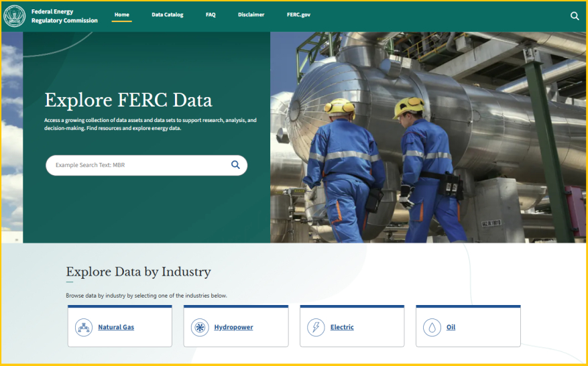Open the FAQ page
Viewport: 588px width, 366px height.
tap(211, 15)
